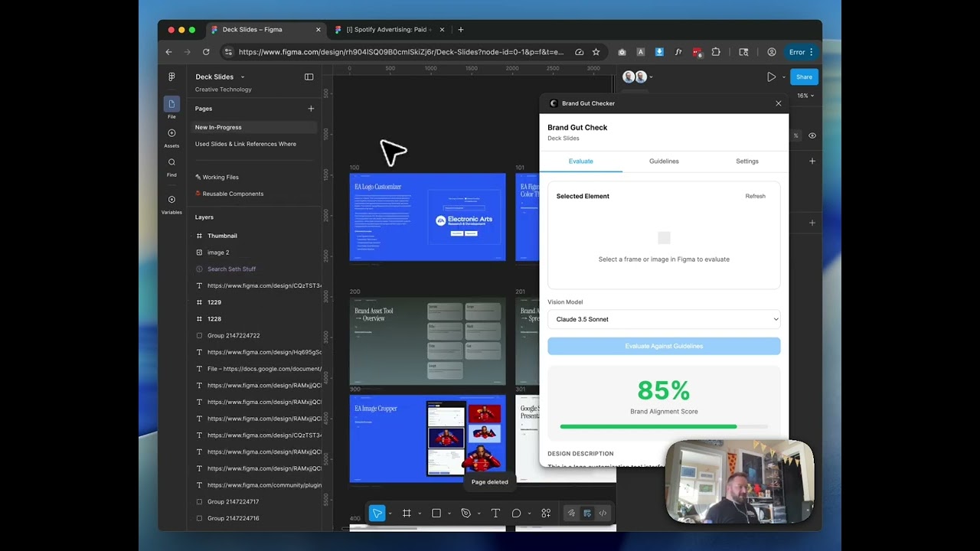Switch to Design mode toggle in toolbar
The image size is (980, 551).
(x=587, y=514)
